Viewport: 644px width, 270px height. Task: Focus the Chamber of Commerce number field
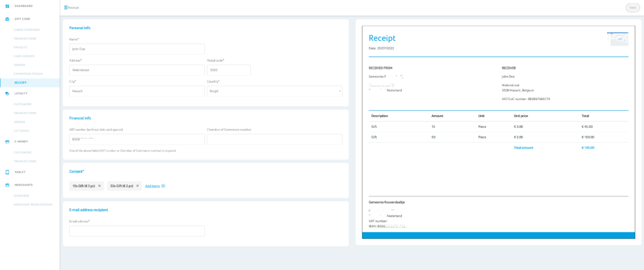(x=274, y=139)
